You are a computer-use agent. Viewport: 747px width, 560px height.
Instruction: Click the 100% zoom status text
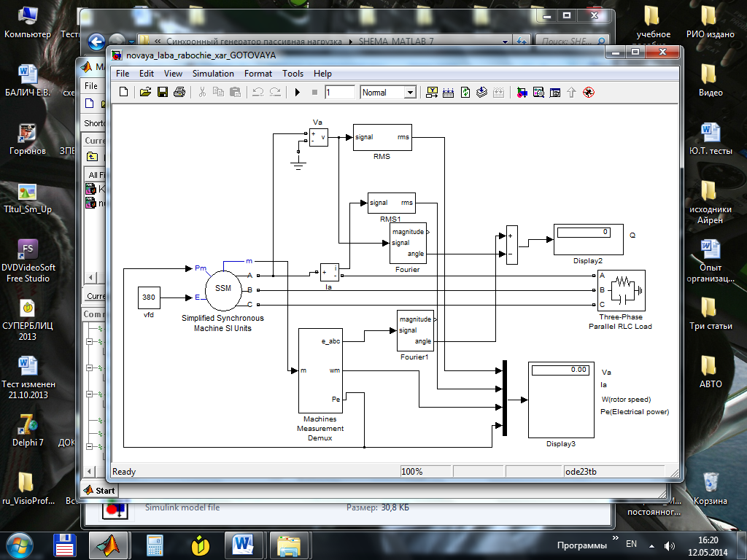click(412, 472)
